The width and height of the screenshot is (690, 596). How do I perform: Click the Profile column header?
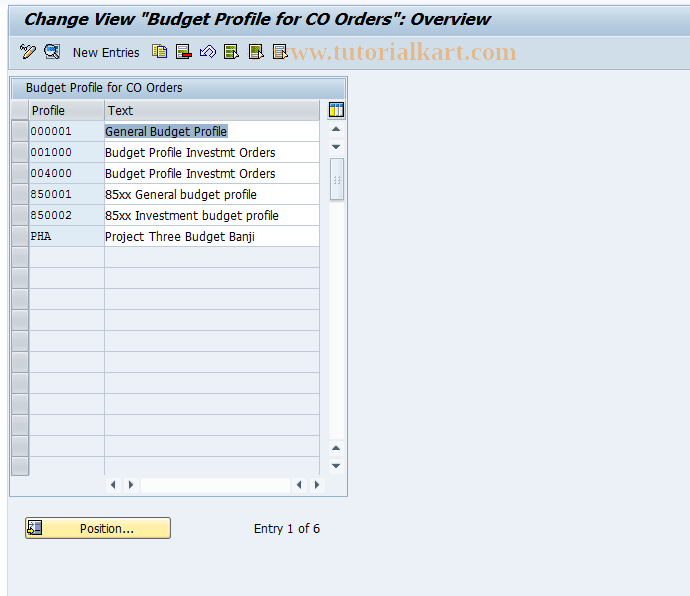click(66, 110)
